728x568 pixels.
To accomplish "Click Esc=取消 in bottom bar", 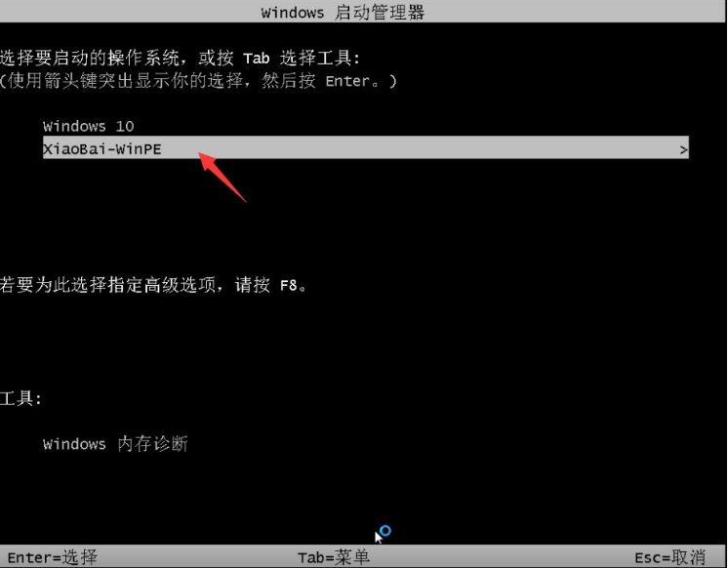I will [x=670, y=557].
